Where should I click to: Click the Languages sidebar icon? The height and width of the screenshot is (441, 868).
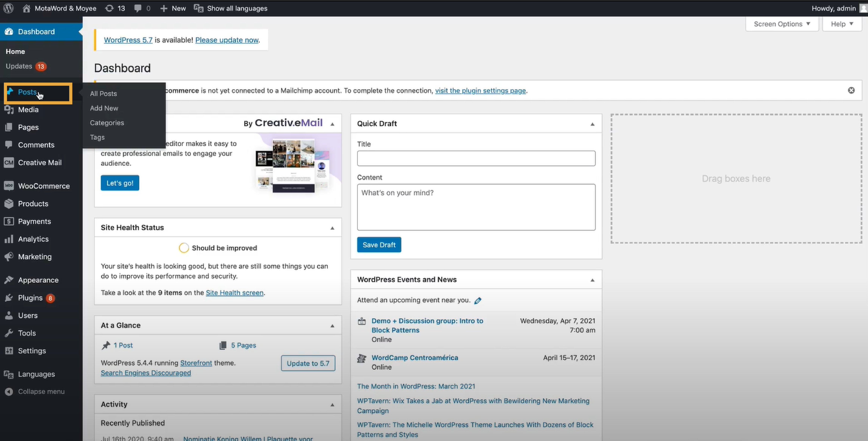click(x=9, y=374)
